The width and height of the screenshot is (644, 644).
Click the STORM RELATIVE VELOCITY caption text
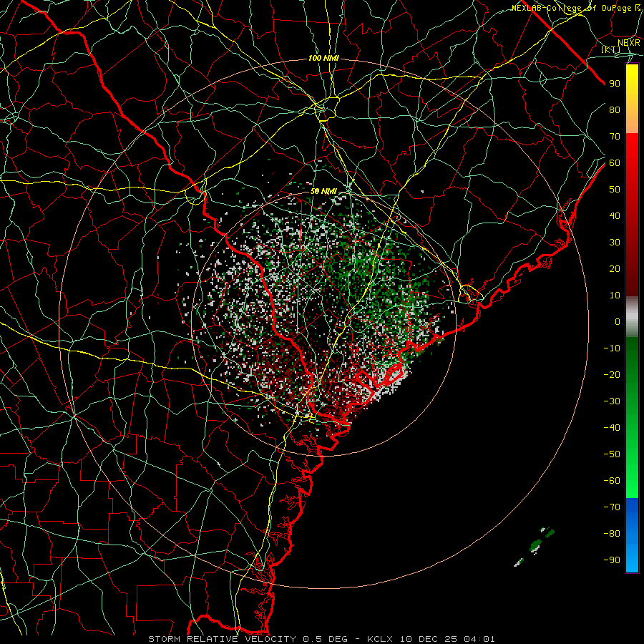coord(222,639)
